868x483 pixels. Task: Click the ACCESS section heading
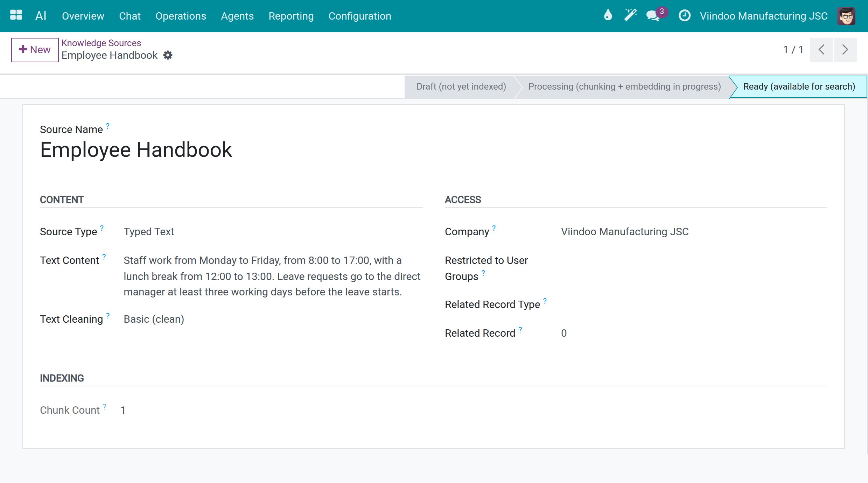[463, 200]
